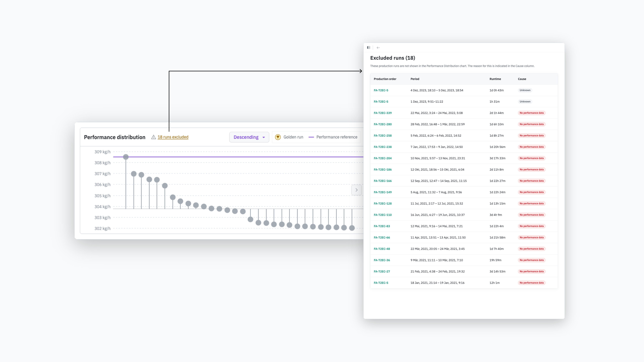
Task: Select the highest data point on purple line
Action: click(x=126, y=157)
